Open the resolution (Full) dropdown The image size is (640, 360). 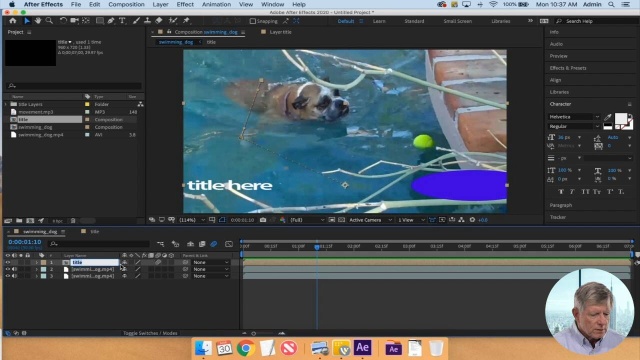click(x=307, y=220)
